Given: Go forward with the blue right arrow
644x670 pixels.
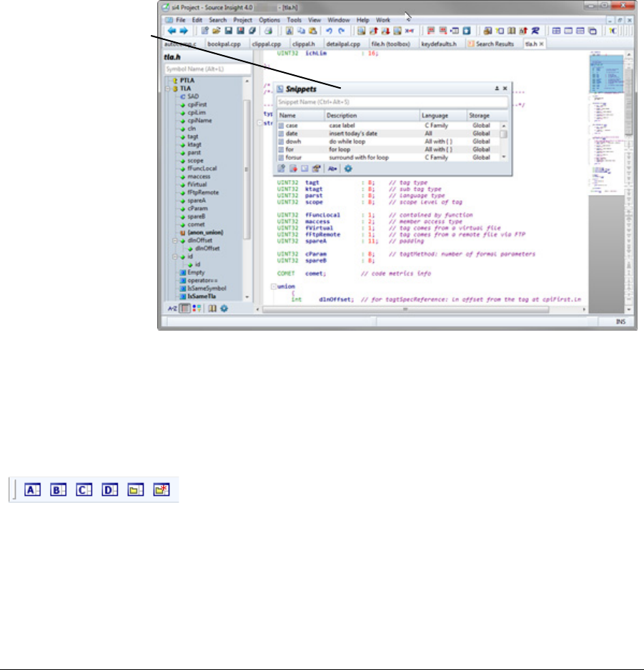Looking at the screenshot, I should pos(184,31).
